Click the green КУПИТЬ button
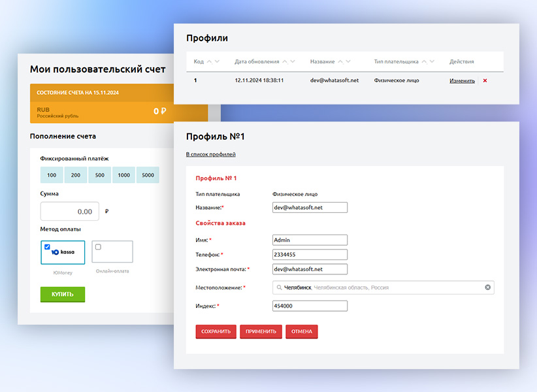The width and height of the screenshot is (537, 392). point(63,295)
